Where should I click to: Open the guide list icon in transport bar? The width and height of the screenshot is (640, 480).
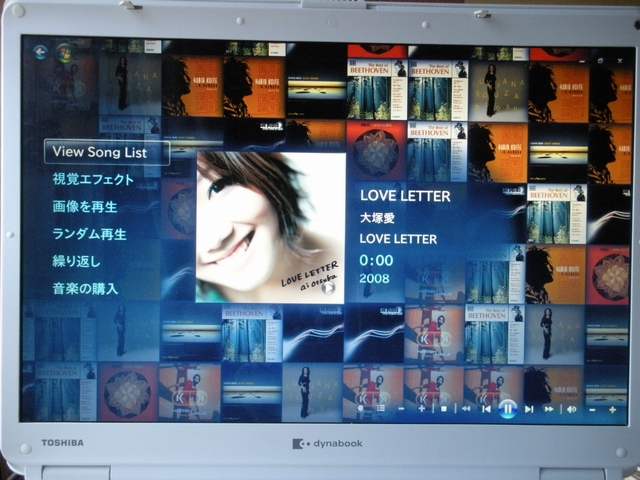tap(381, 409)
